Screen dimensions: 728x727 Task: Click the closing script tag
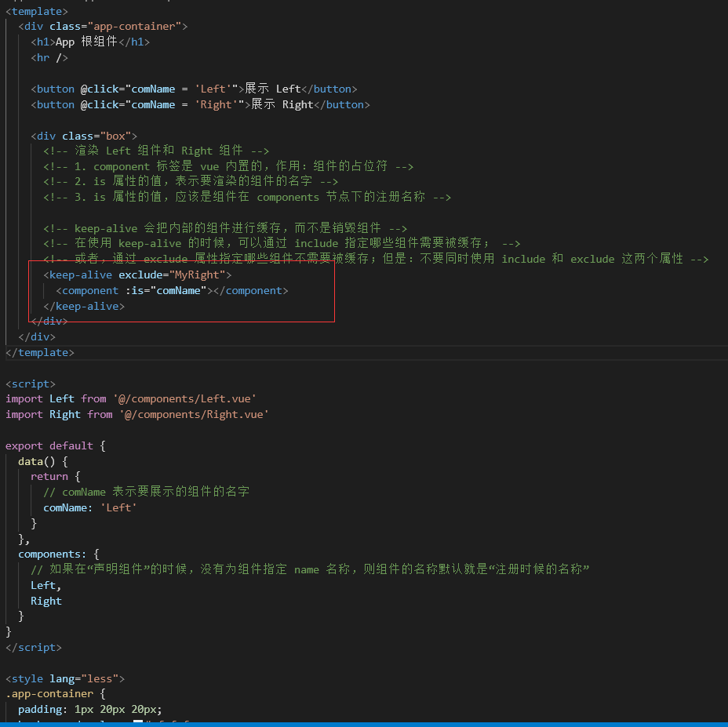[33, 647]
